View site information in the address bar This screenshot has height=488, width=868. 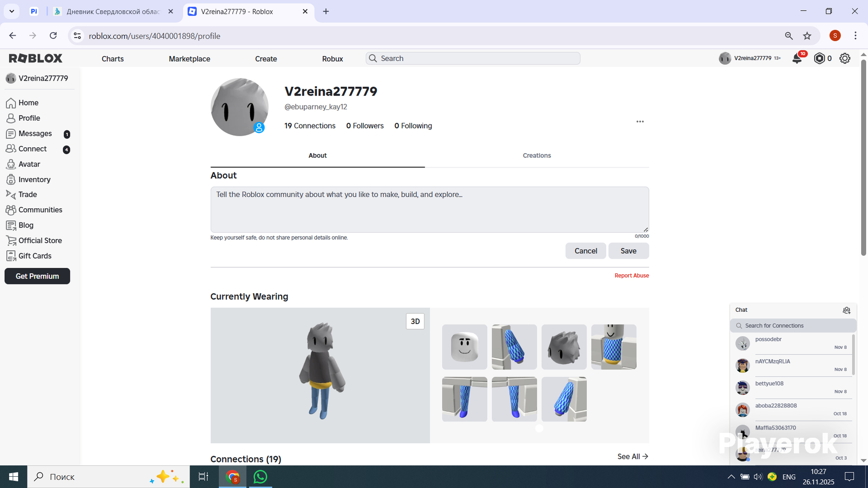coord(78,36)
